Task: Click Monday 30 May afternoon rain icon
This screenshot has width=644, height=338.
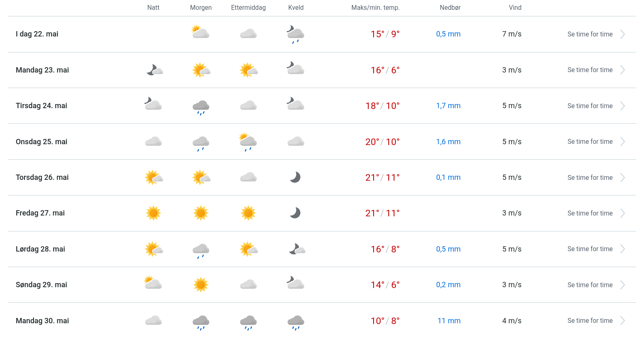Action: point(248,322)
